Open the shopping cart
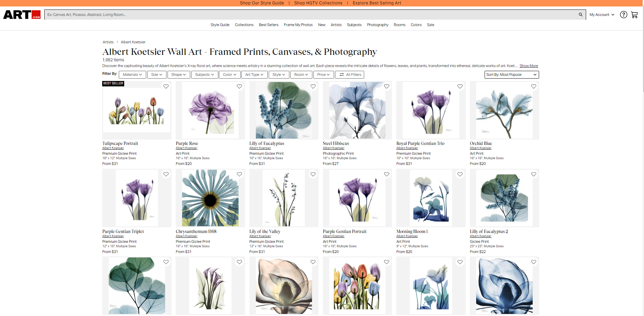644x316 pixels. 634,15
